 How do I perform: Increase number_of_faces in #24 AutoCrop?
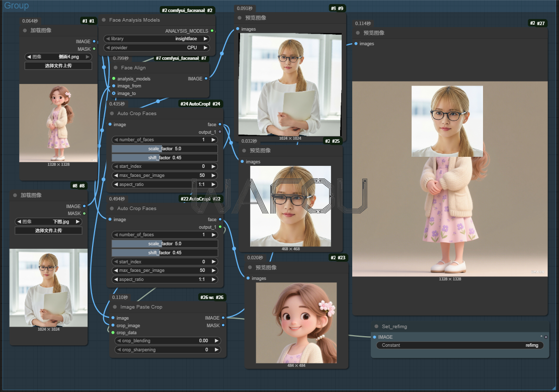click(213, 140)
